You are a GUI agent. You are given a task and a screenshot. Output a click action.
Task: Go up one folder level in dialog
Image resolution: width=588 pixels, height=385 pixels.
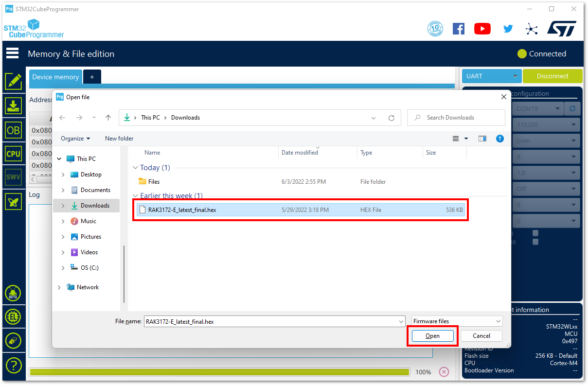coord(108,118)
